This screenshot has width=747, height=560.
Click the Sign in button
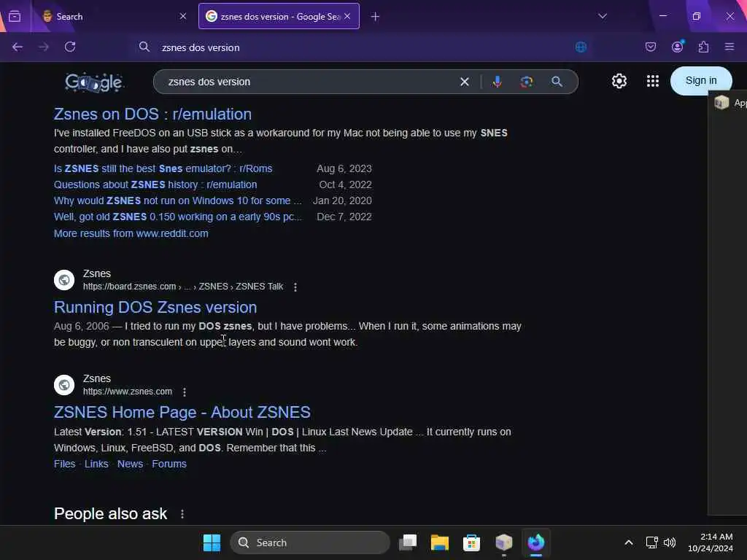tap(701, 81)
